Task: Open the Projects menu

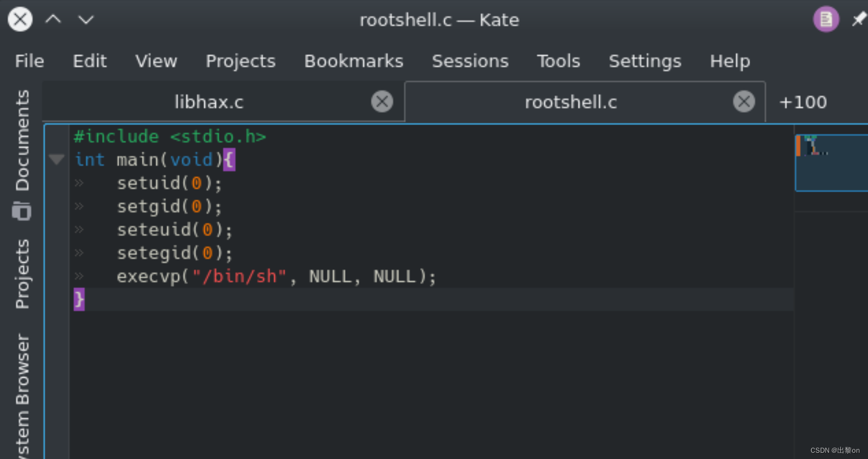Action: point(240,61)
